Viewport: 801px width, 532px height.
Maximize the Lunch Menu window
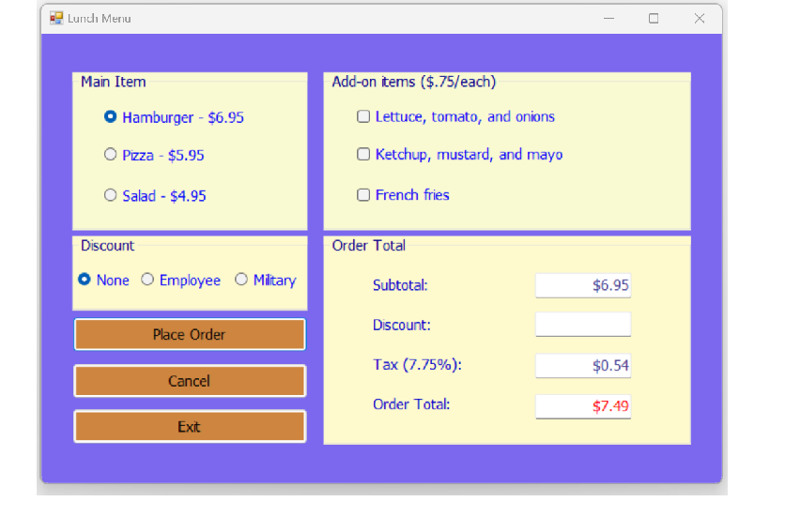click(x=654, y=19)
